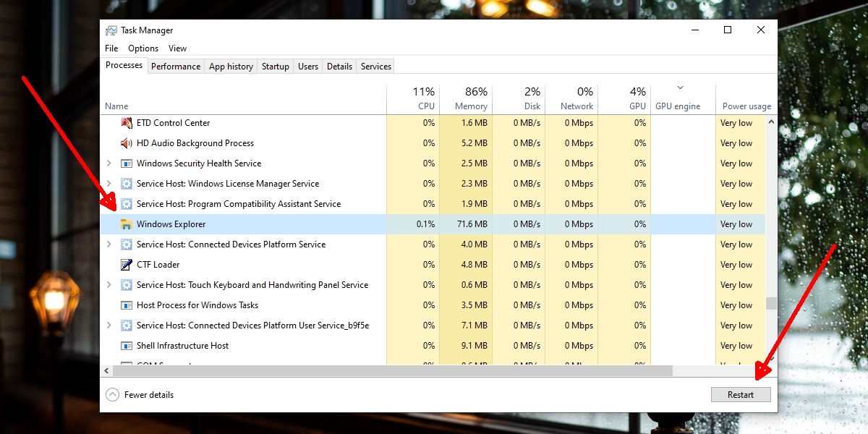The image size is (868, 434).
Task: Select the Processes tab
Action: pos(124,65)
